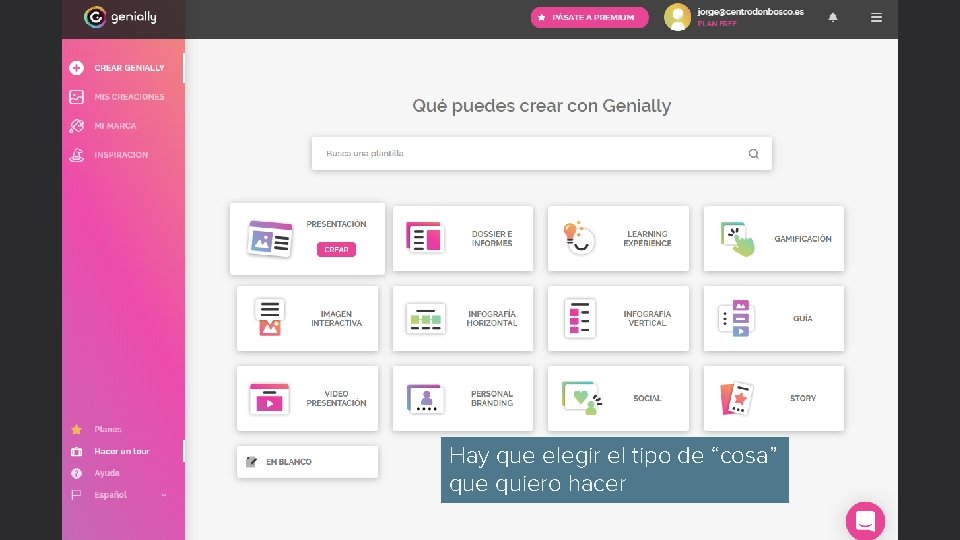Click the Video Presentación play icon

point(269,399)
